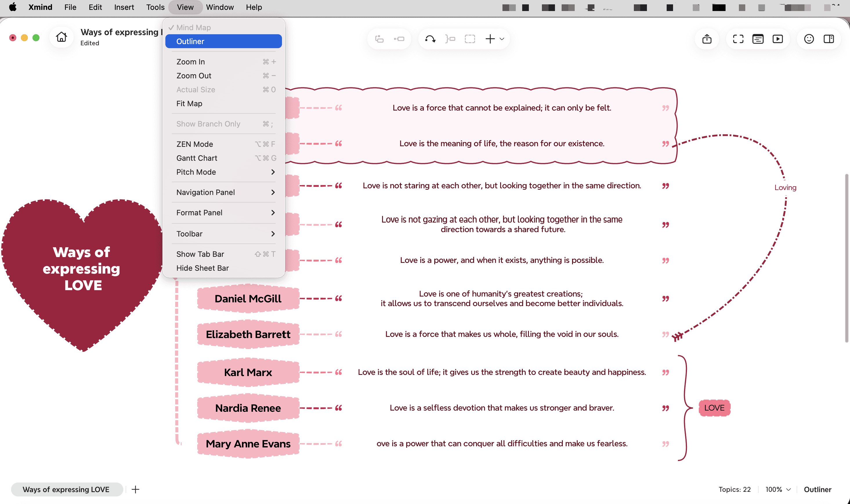Open the Edit menu
The height and width of the screenshot is (504, 850).
click(x=95, y=7)
